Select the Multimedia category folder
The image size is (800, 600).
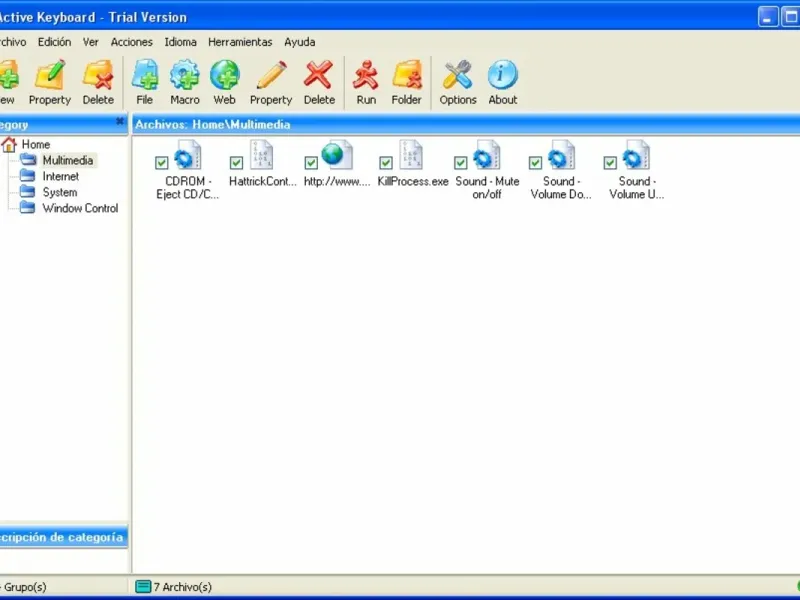58,160
